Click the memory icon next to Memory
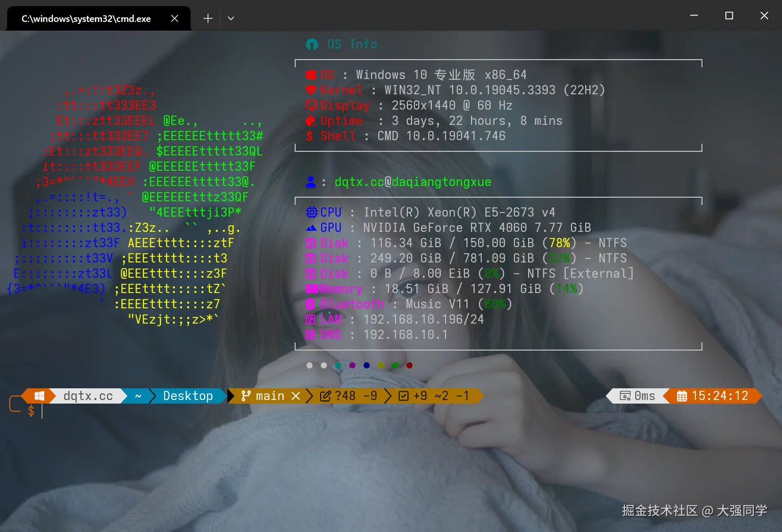Viewport: 782px width, 532px height. [x=312, y=289]
